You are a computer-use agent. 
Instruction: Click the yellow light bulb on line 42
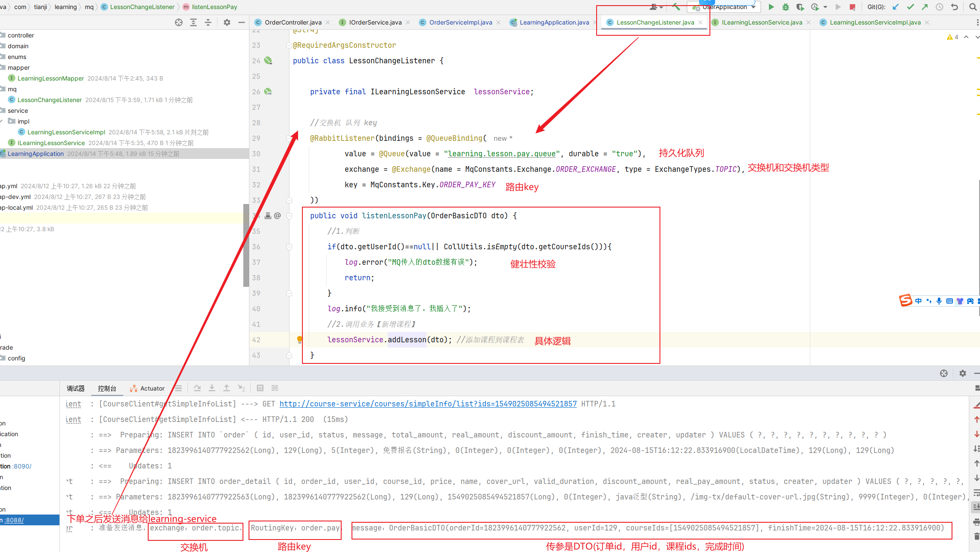click(x=300, y=339)
